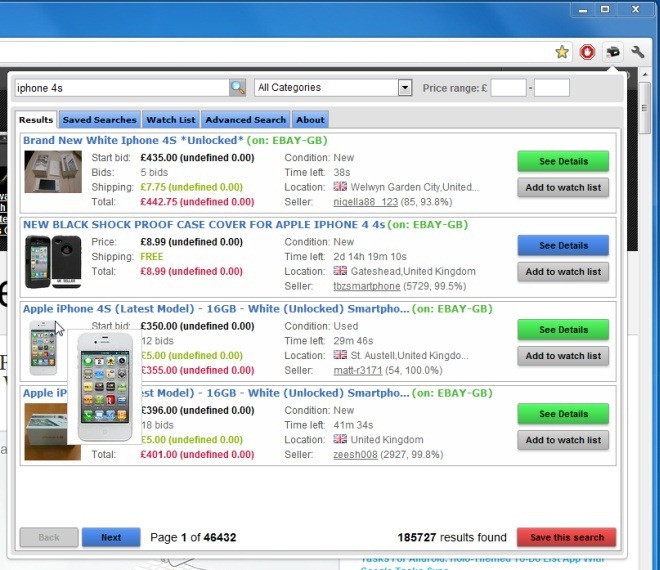Viewport: 660px width, 570px height.
Task: Click the iphone 4s search field
Action: point(122,88)
